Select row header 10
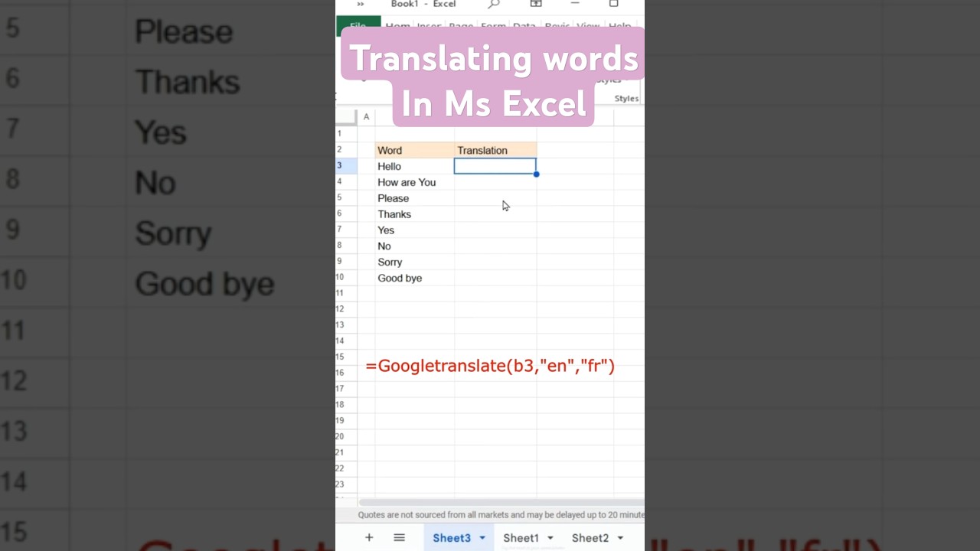Image resolution: width=980 pixels, height=551 pixels. pos(346,278)
